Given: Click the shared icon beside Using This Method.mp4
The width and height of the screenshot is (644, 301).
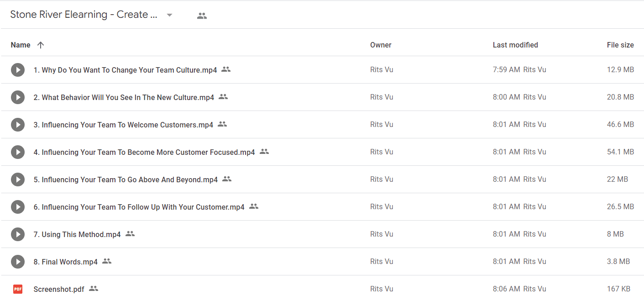Looking at the screenshot, I should (x=130, y=234).
